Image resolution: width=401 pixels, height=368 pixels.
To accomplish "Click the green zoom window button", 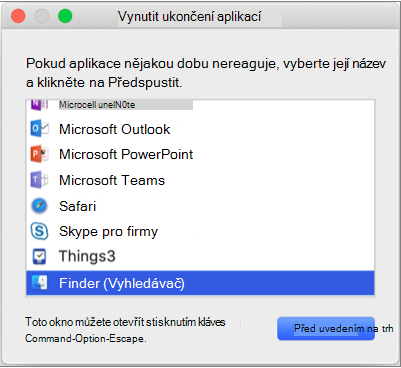I will pyautogui.click(x=65, y=16).
